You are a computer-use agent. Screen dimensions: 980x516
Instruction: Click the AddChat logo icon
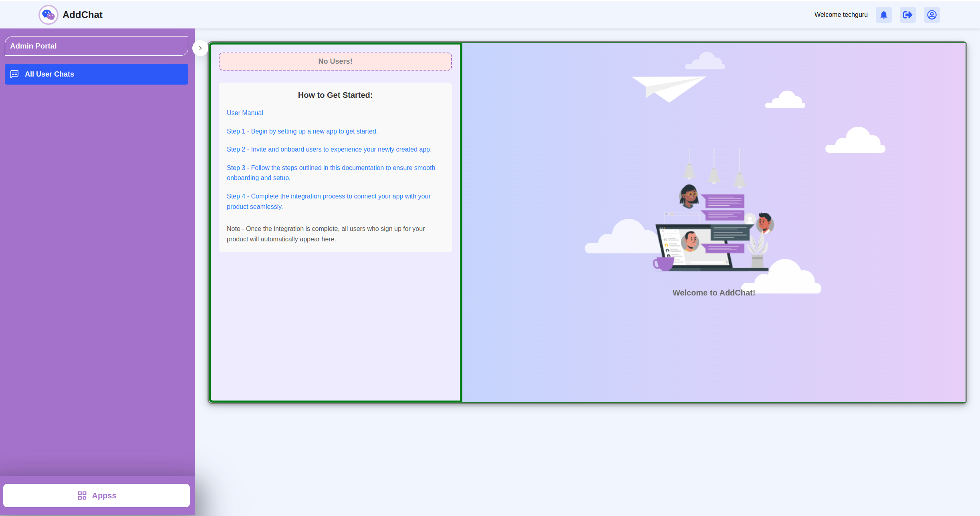(x=48, y=15)
